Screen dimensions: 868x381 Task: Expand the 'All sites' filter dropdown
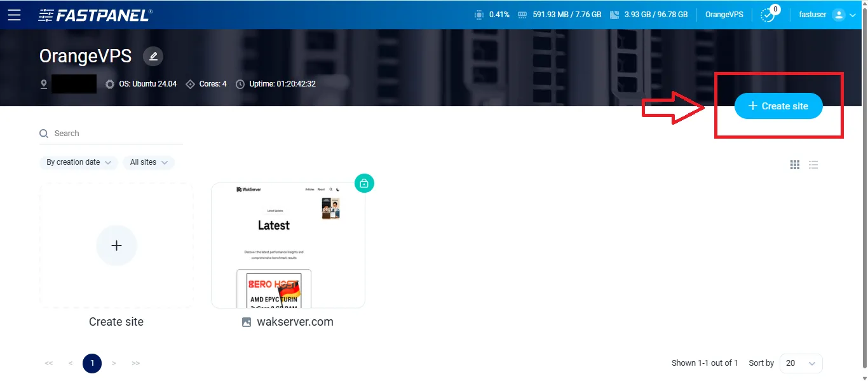coord(148,162)
